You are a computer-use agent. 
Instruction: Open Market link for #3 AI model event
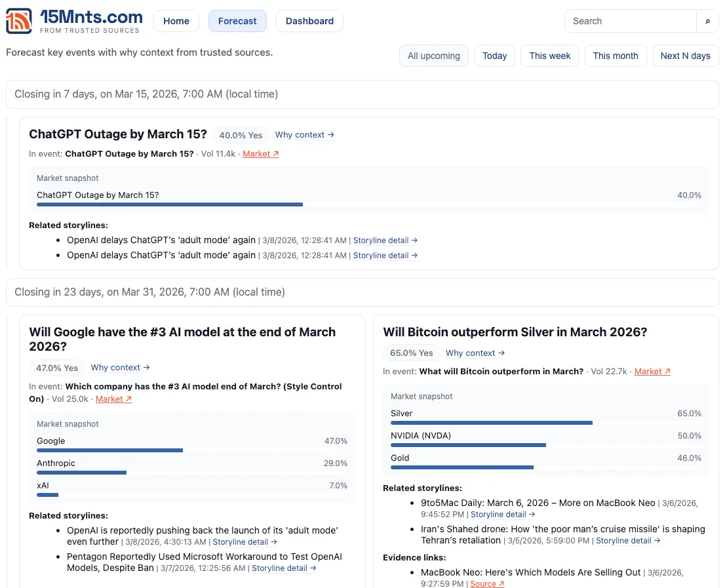(113, 399)
